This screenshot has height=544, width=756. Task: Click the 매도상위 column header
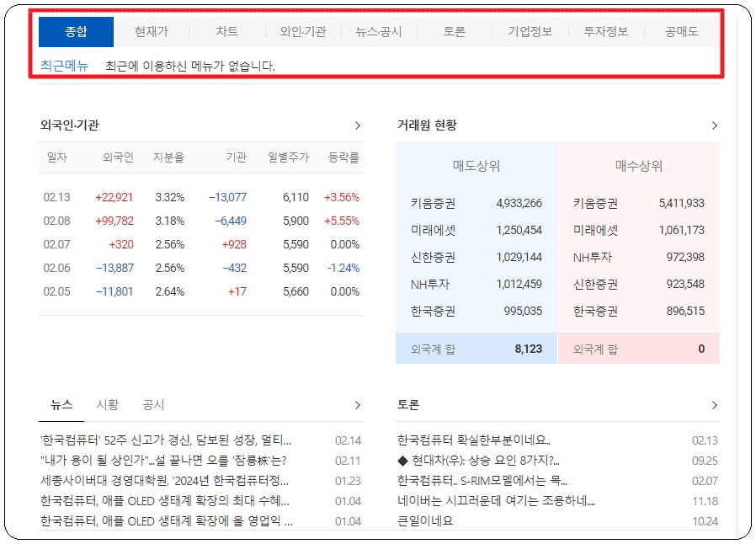(x=476, y=167)
